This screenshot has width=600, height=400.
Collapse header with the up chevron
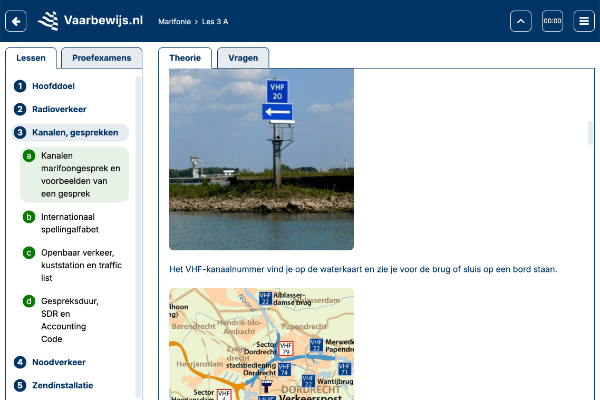[x=521, y=20]
